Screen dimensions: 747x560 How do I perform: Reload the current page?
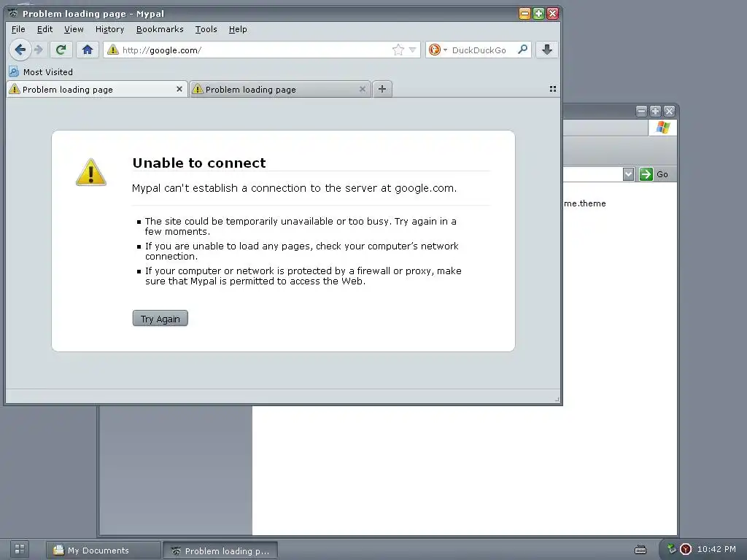(61, 50)
